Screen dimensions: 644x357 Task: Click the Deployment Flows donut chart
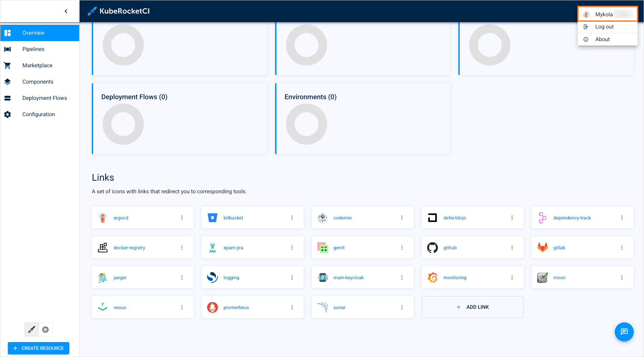(x=123, y=124)
